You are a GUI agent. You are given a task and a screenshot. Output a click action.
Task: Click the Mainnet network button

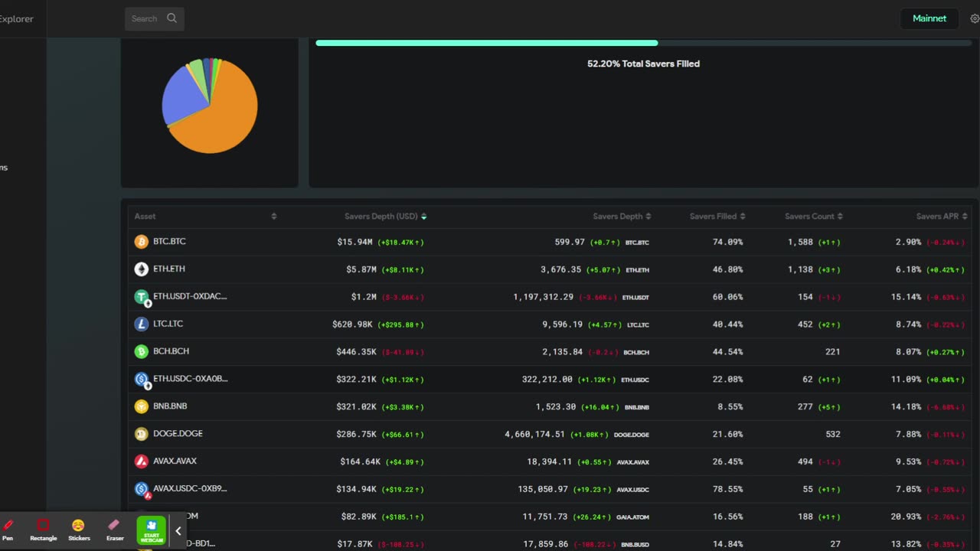click(929, 18)
